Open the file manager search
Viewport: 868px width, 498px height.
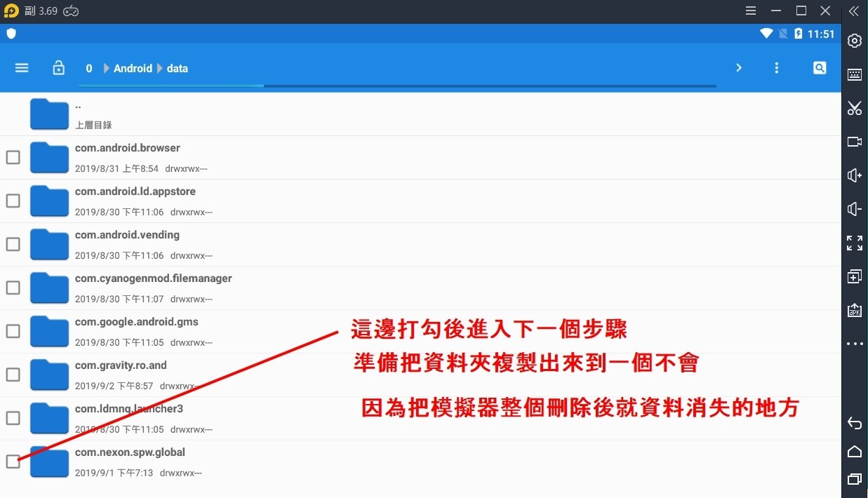coord(820,68)
